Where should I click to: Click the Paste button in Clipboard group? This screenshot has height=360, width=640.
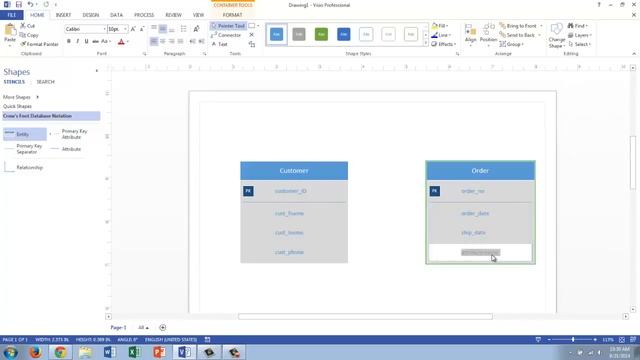pos(10,34)
